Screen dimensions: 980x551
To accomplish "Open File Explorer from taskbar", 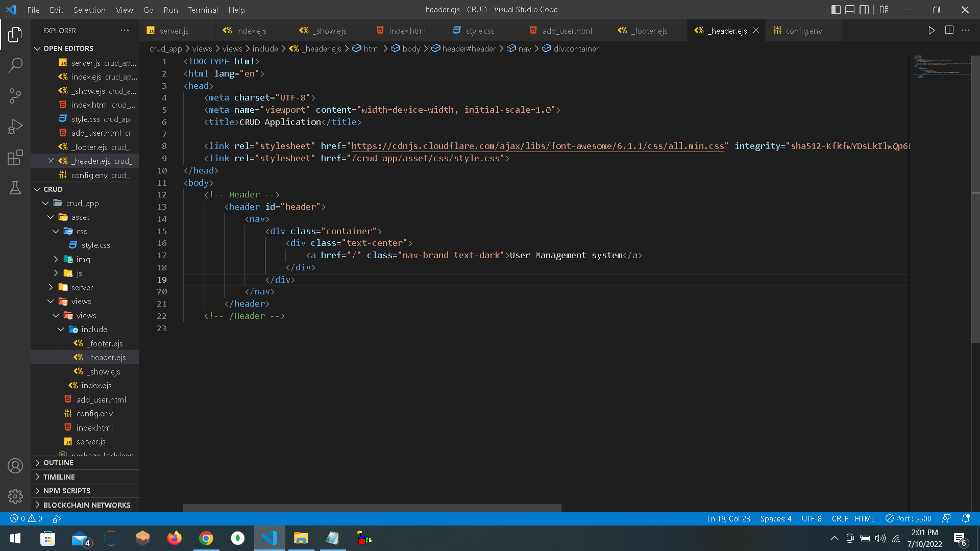I will [301, 538].
